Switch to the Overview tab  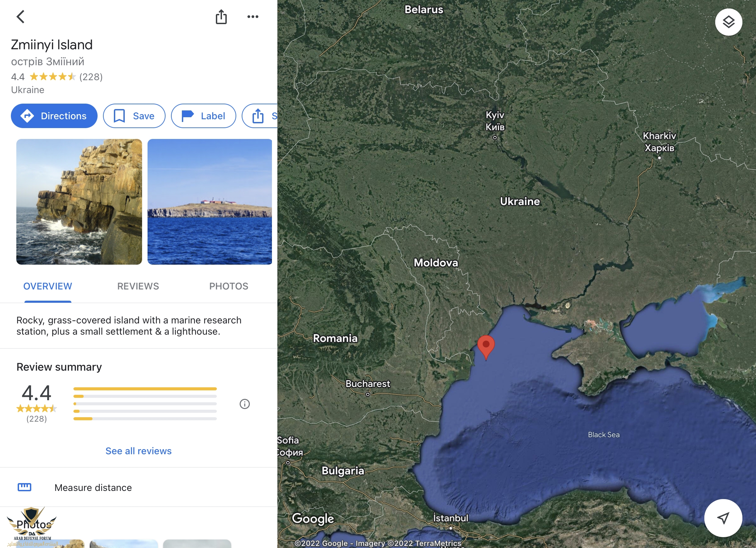(48, 286)
